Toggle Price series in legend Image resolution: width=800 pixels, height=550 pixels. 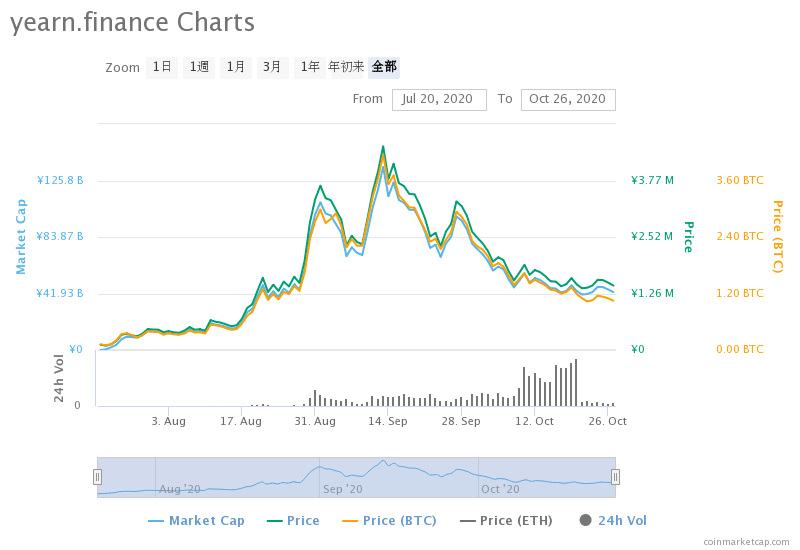(293, 521)
